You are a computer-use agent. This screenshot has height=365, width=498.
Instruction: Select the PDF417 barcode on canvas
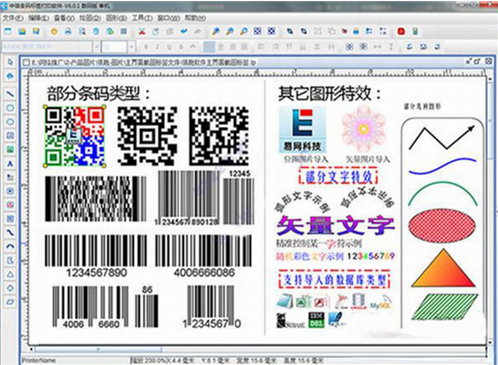tap(96, 199)
